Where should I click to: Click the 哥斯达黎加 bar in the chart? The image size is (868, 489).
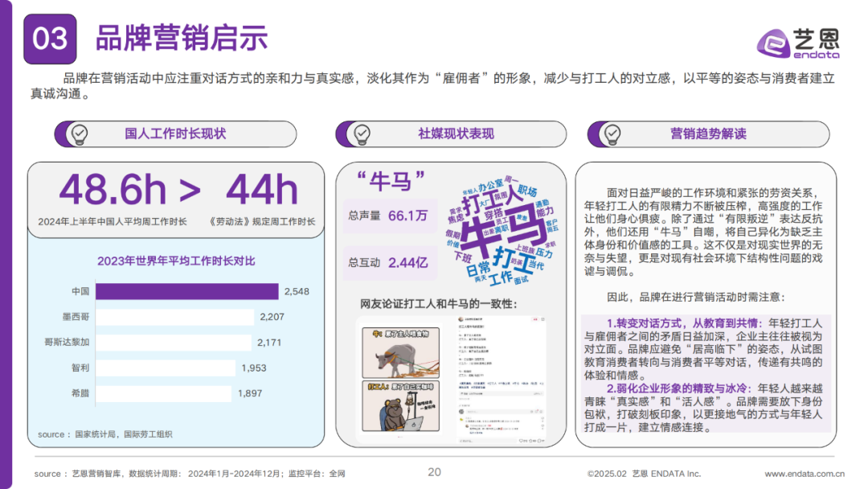coord(174,343)
